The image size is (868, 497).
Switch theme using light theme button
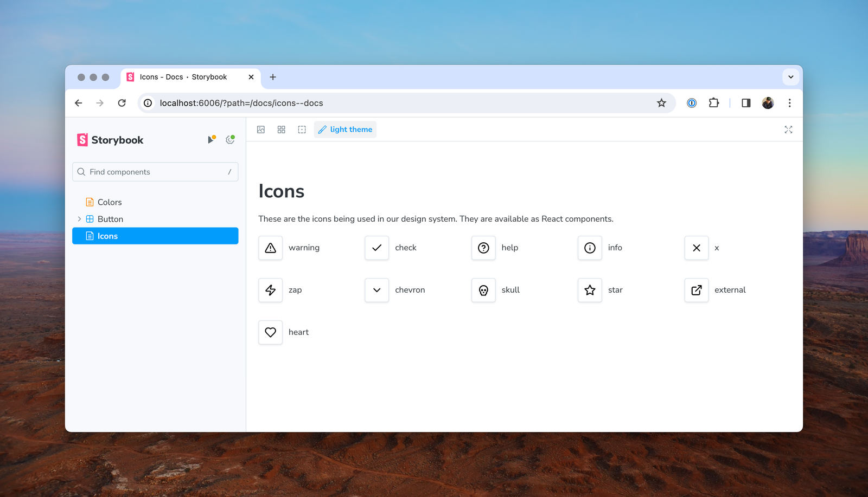tap(345, 130)
